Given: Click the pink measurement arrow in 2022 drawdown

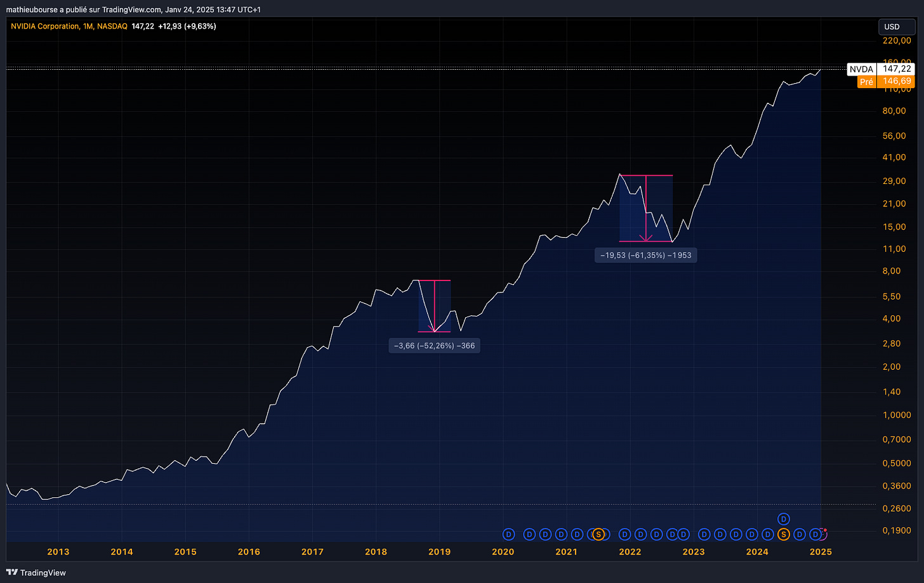Looking at the screenshot, I should coord(646,208).
